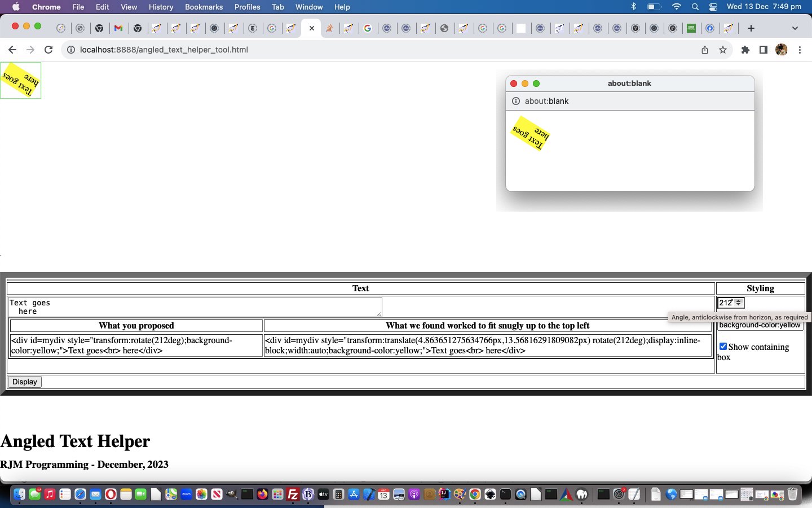Open the Window menu

309,7
